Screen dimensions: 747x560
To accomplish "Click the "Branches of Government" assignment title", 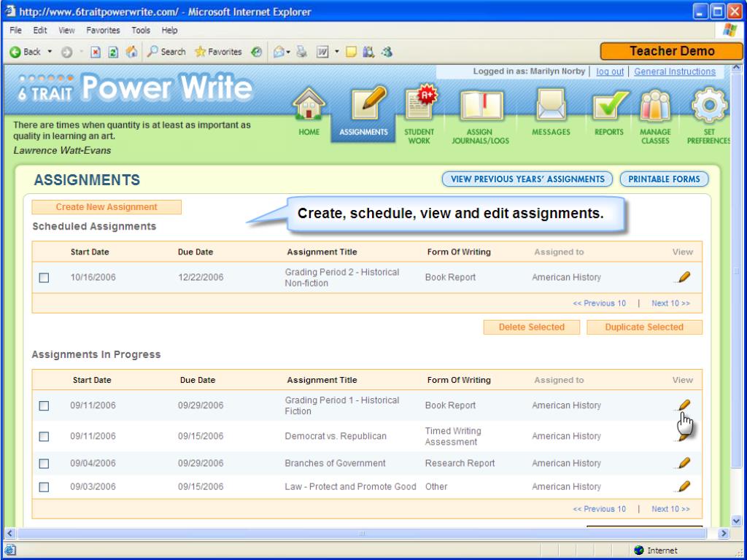I will click(335, 463).
